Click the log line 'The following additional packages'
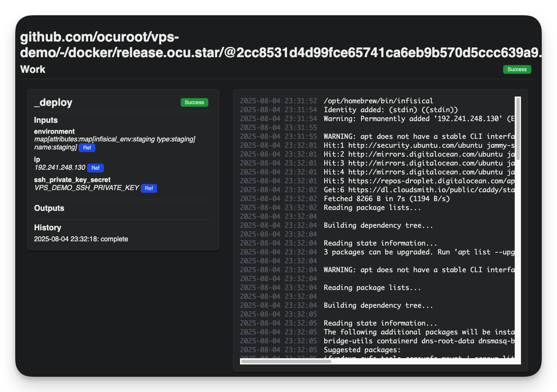This screenshot has width=557, height=392. (x=419, y=332)
